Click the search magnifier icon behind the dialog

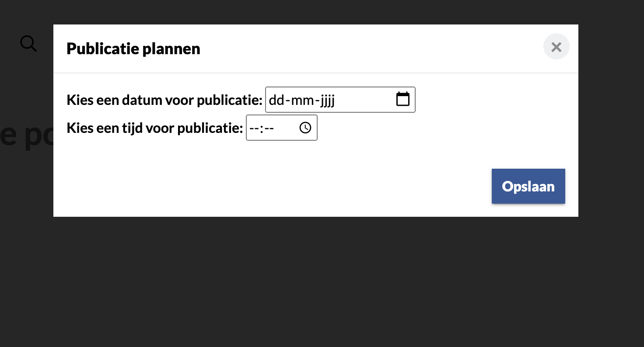point(28,44)
